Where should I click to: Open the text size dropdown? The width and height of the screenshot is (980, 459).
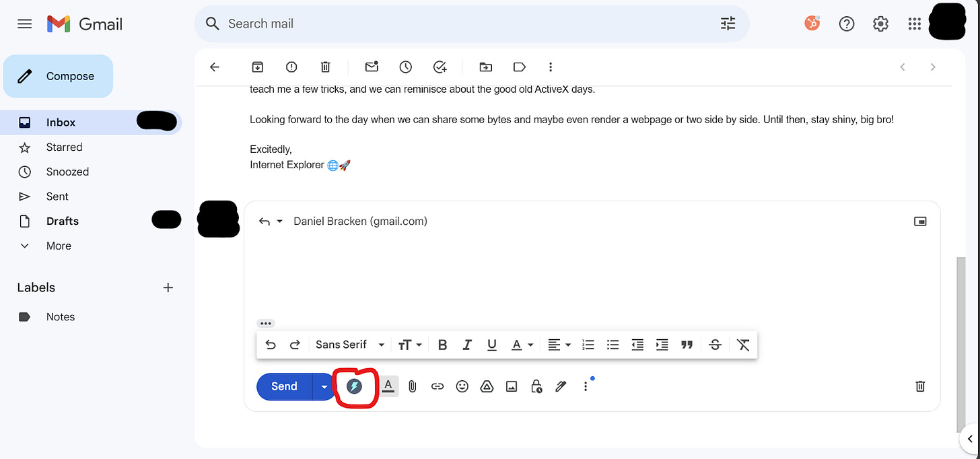(x=409, y=345)
